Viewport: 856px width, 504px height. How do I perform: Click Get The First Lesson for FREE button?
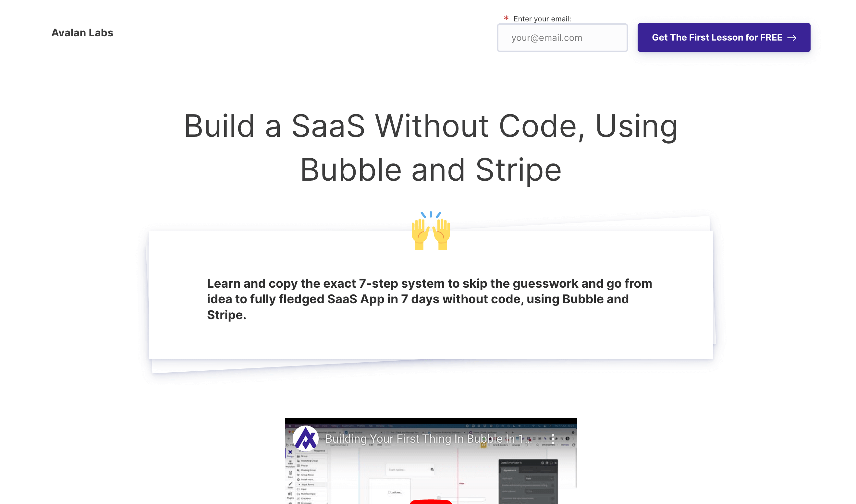click(724, 37)
